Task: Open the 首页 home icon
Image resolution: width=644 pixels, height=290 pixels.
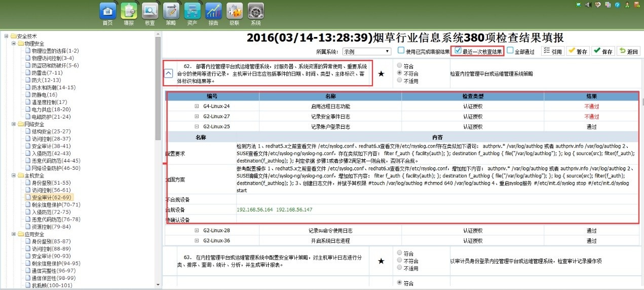Action: pos(107,12)
